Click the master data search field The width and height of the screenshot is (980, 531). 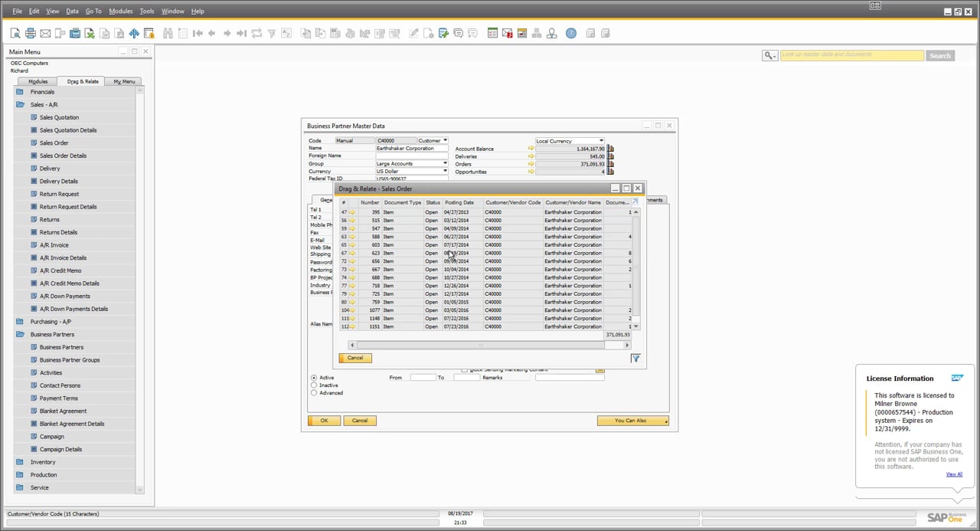851,55
